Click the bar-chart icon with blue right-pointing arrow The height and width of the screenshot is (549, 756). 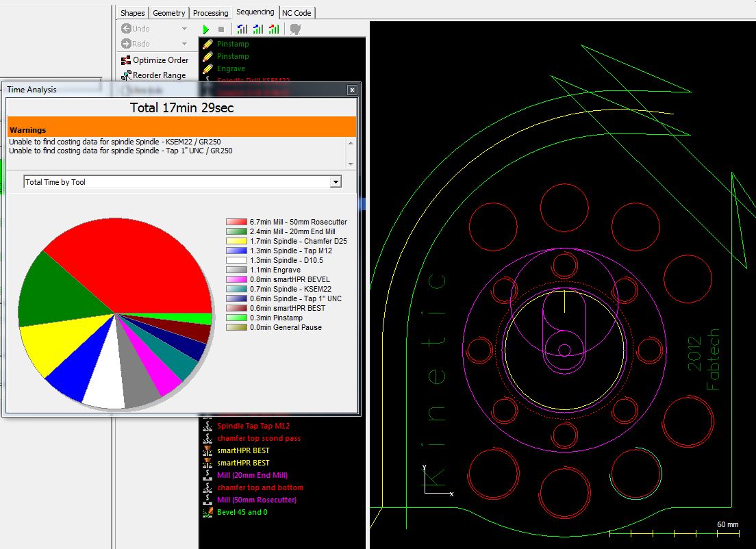coord(258,29)
